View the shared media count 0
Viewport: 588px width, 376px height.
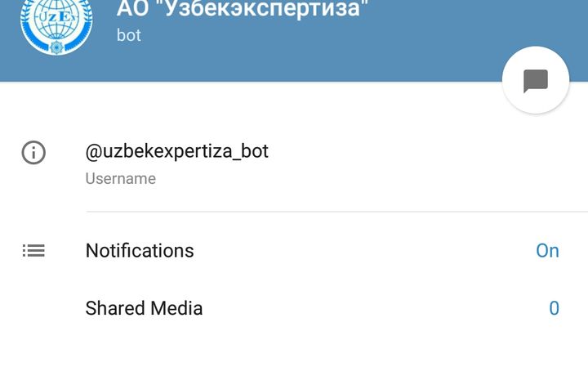(x=555, y=308)
